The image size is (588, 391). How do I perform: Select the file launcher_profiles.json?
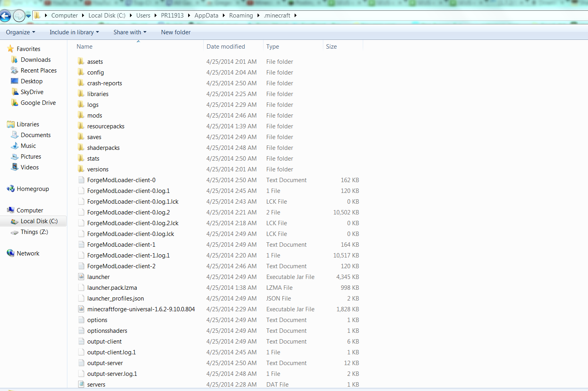(116, 299)
